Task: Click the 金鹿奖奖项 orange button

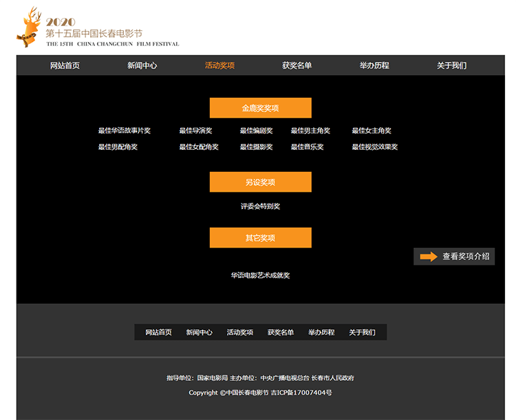Action: [x=260, y=108]
